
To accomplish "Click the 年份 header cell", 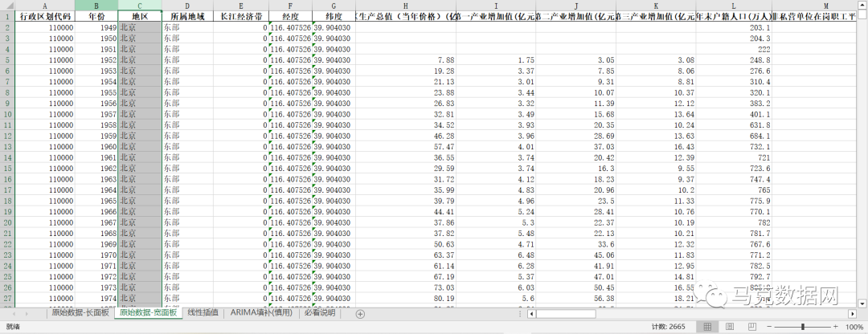I will pyautogui.click(x=96, y=16).
